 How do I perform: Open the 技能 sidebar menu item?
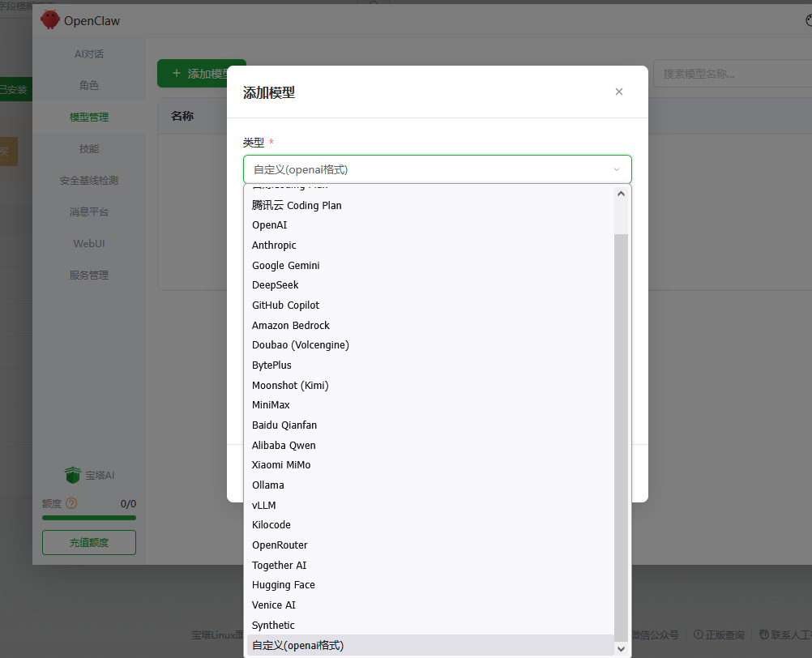(x=89, y=149)
